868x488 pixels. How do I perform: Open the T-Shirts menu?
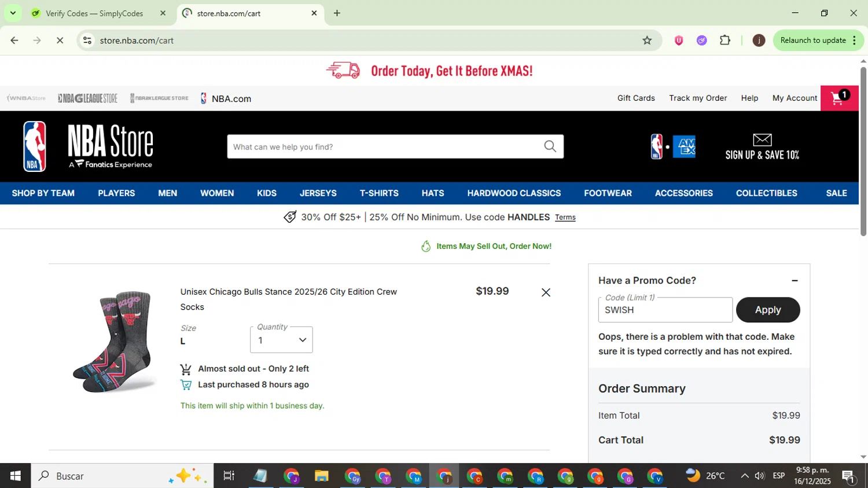point(379,193)
